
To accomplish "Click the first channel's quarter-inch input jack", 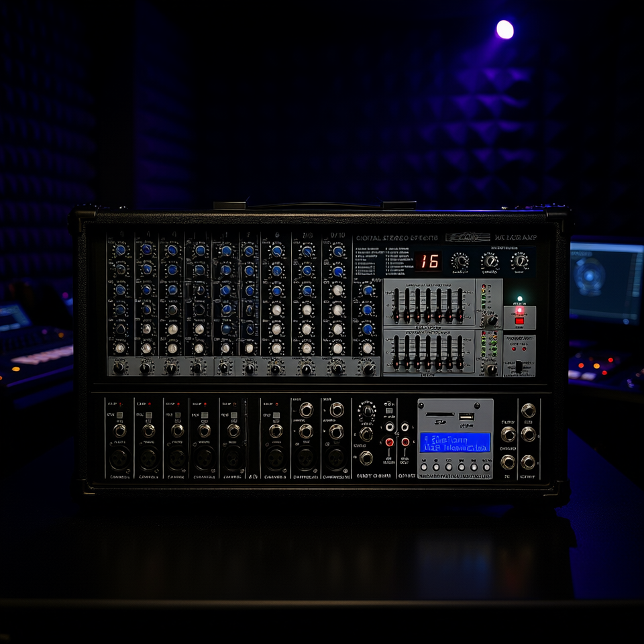I will coord(119,431).
